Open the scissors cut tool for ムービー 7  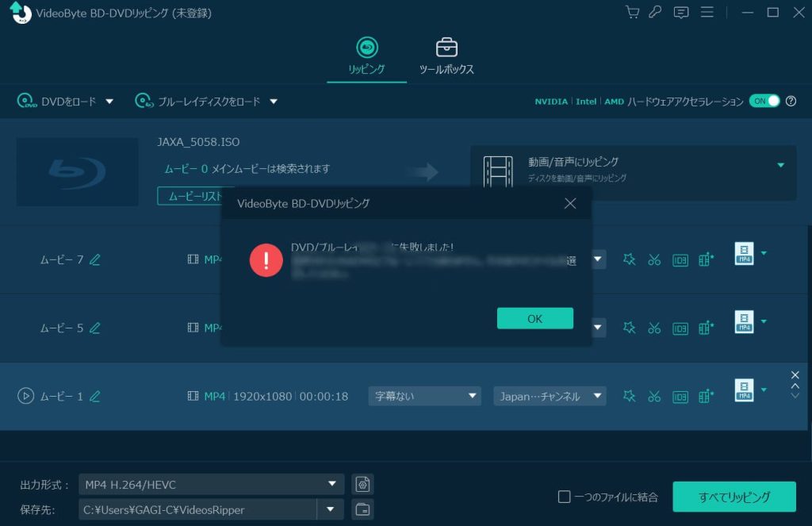pos(654,259)
